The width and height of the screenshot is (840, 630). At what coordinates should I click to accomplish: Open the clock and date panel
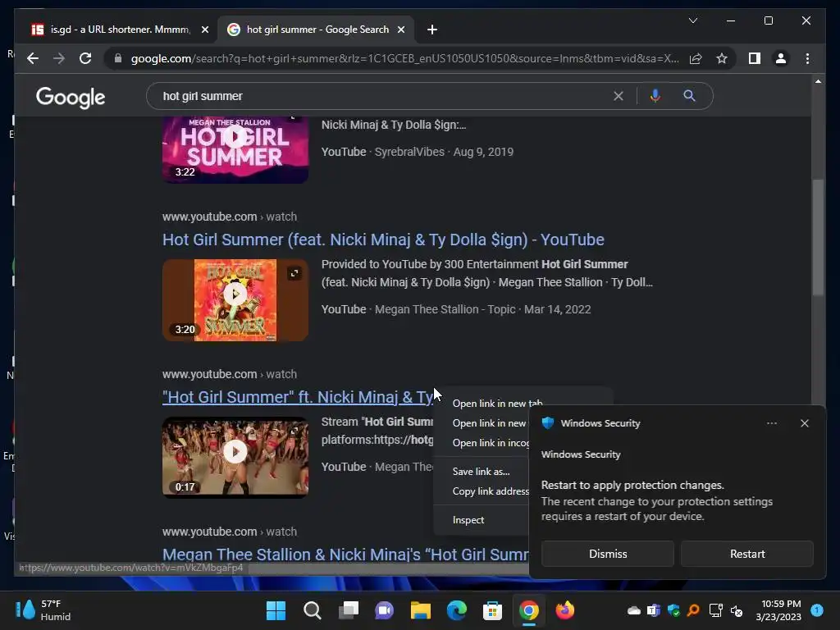(778, 610)
